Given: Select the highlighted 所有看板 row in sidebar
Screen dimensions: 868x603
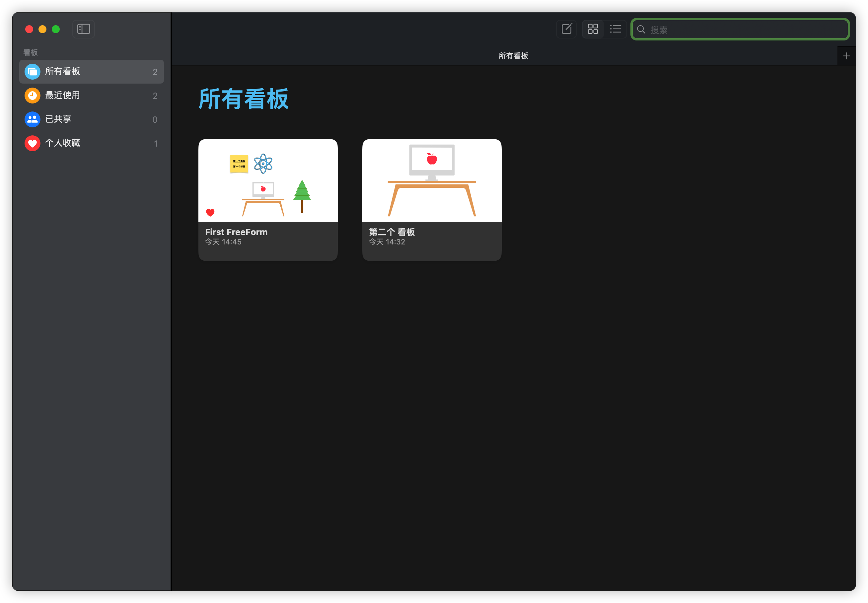Looking at the screenshot, I should click(92, 71).
